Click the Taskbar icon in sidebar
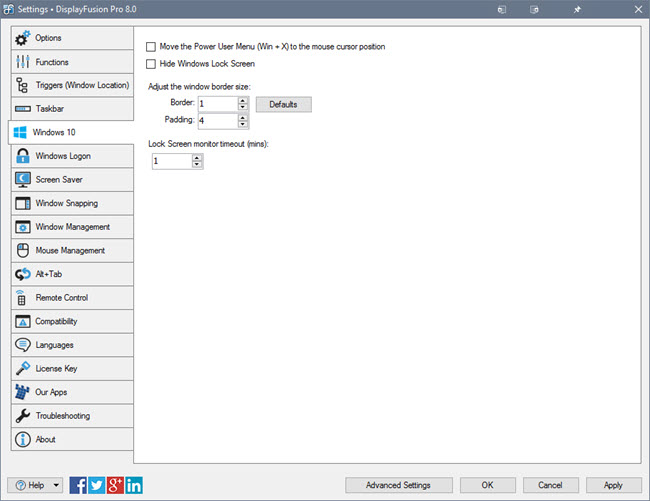 point(23,109)
